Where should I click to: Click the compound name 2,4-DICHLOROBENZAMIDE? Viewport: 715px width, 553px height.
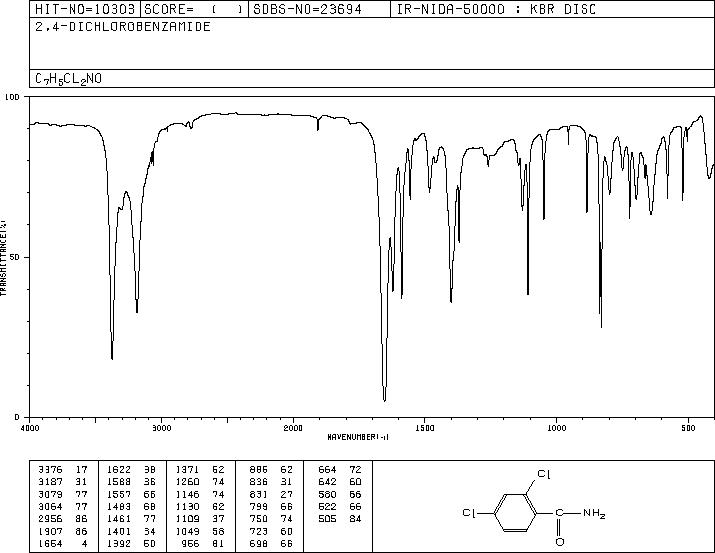click(x=123, y=27)
